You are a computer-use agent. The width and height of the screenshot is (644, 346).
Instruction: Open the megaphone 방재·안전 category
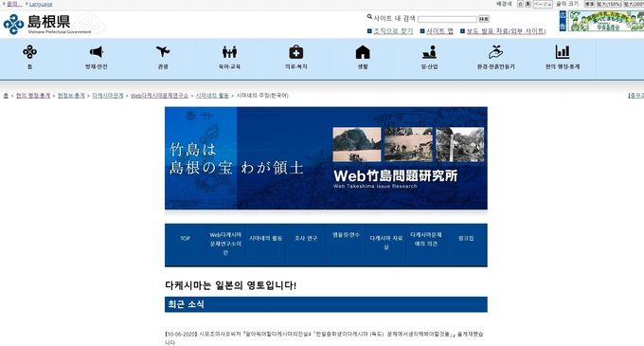tap(96, 57)
